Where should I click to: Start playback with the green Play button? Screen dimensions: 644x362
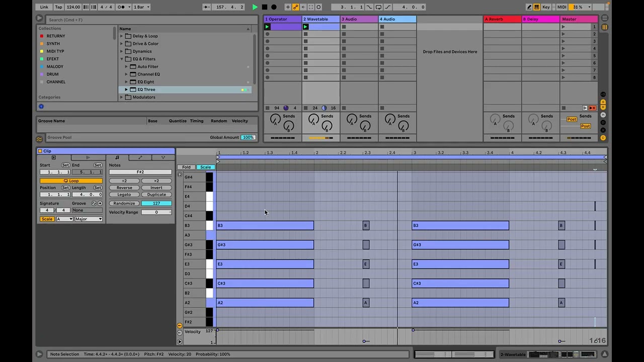255,7
